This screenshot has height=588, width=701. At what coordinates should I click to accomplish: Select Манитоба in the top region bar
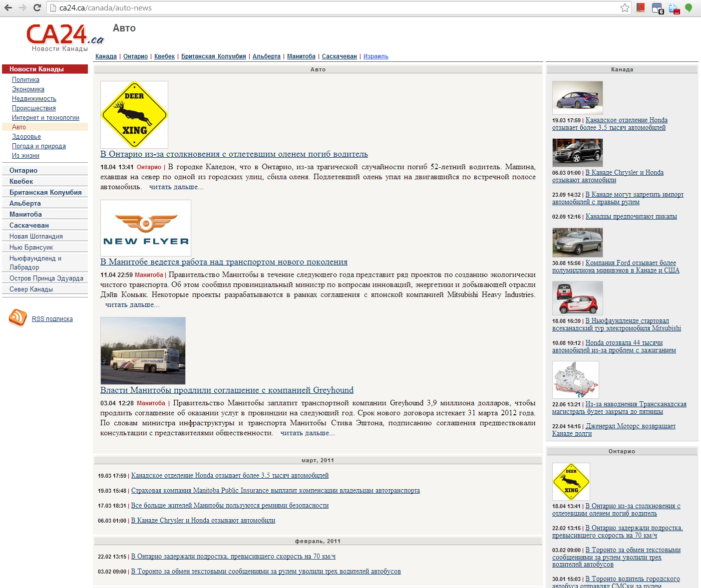301,56
